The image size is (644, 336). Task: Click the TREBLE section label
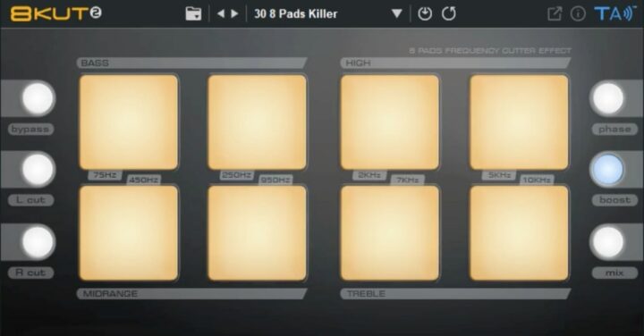(366, 294)
